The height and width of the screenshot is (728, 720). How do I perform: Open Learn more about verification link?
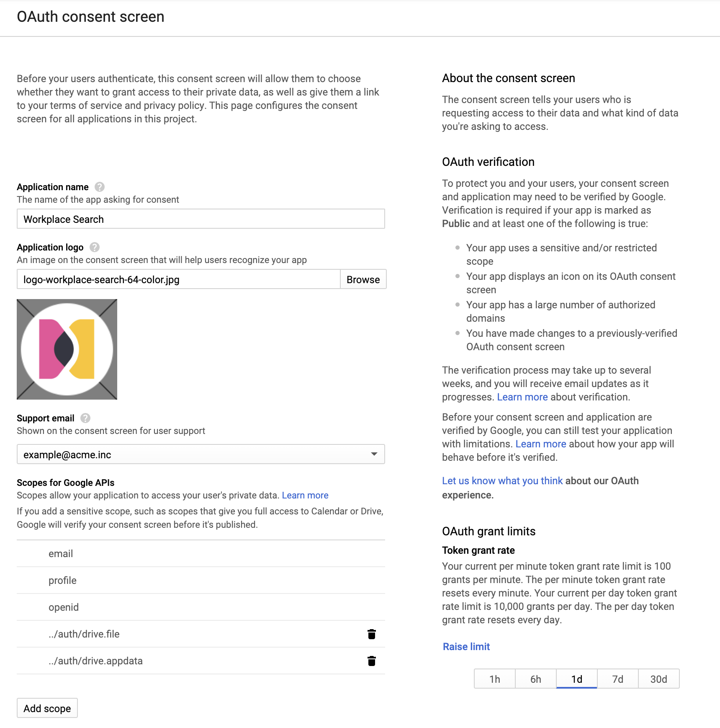(x=522, y=397)
